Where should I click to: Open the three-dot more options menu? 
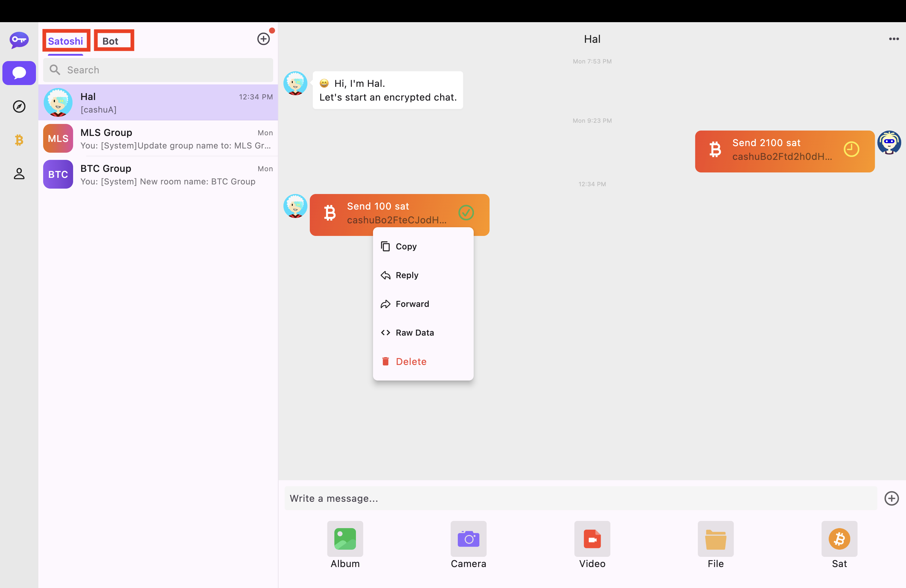click(x=894, y=39)
